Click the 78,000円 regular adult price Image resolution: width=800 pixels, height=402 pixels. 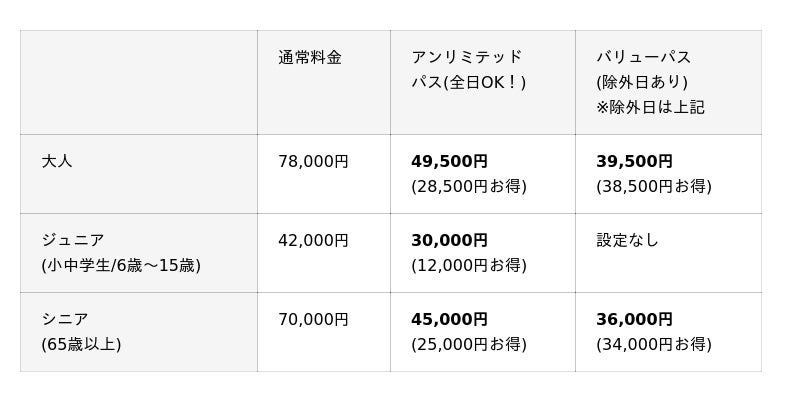point(313,161)
